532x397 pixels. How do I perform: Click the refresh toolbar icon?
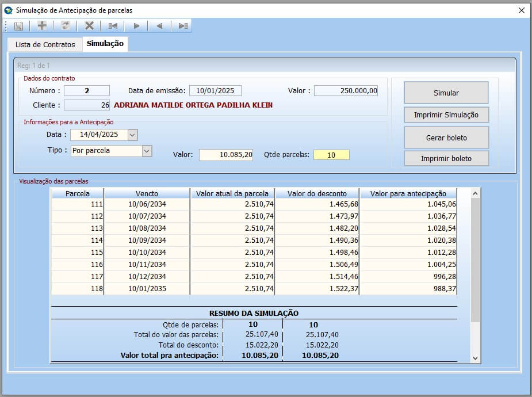[66, 26]
